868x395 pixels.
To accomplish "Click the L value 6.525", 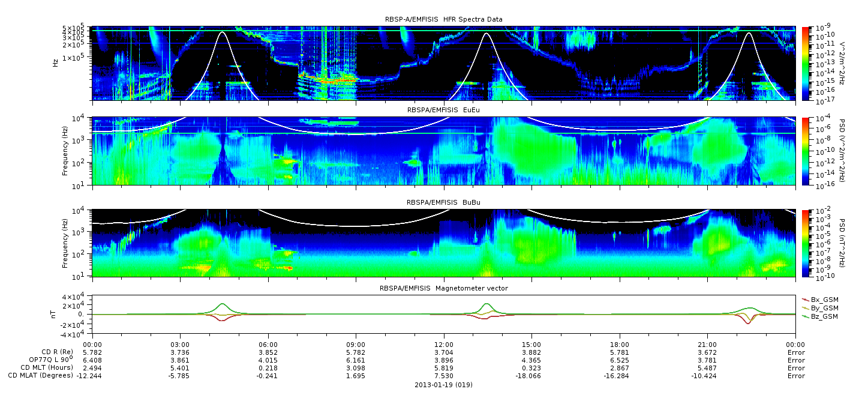I will click(620, 360).
